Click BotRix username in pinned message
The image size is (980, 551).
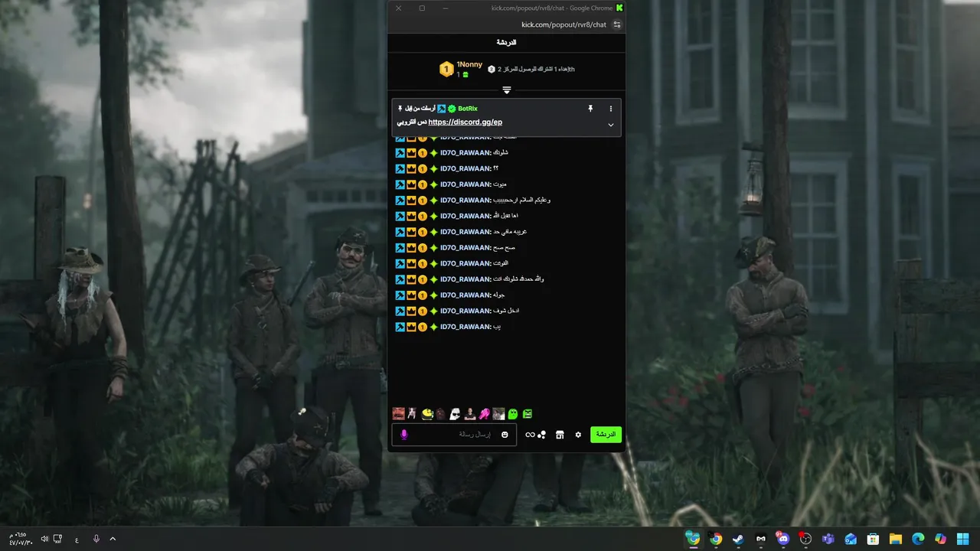pos(468,109)
